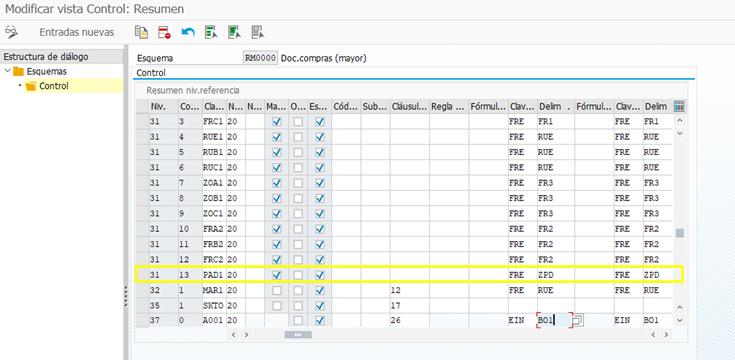Click the deselect all entries icon
Screen dimensions: 735x360
point(257,32)
